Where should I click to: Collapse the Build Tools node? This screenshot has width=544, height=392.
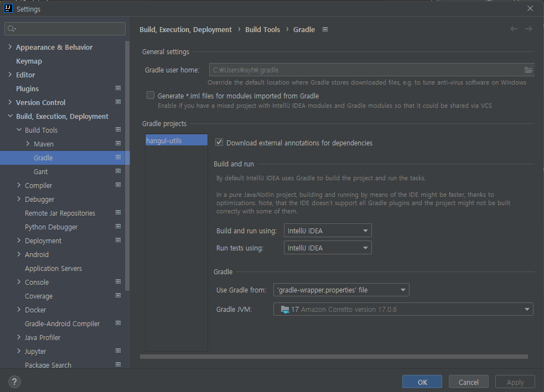[19, 130]
